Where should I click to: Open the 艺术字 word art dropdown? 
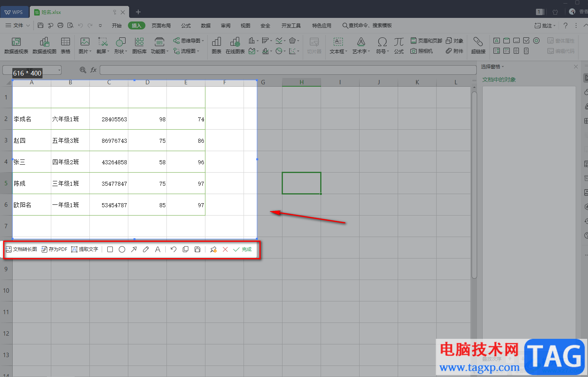click(x=361, y=45)
